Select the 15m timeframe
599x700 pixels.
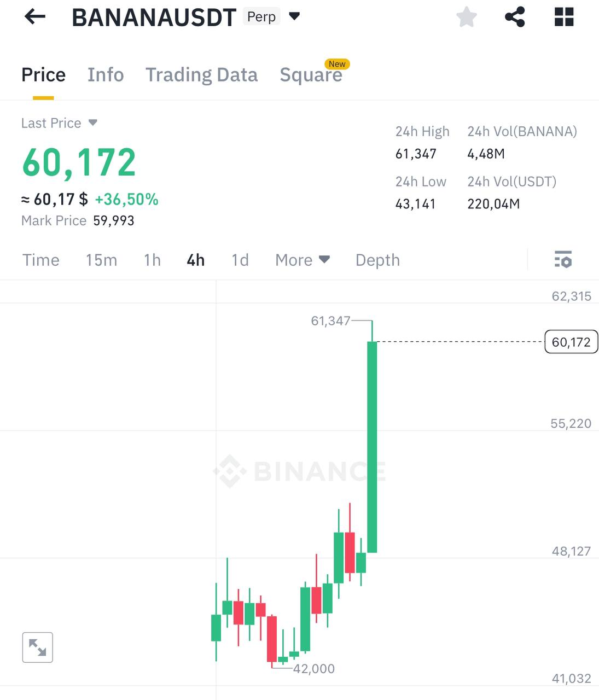point(101,260)
